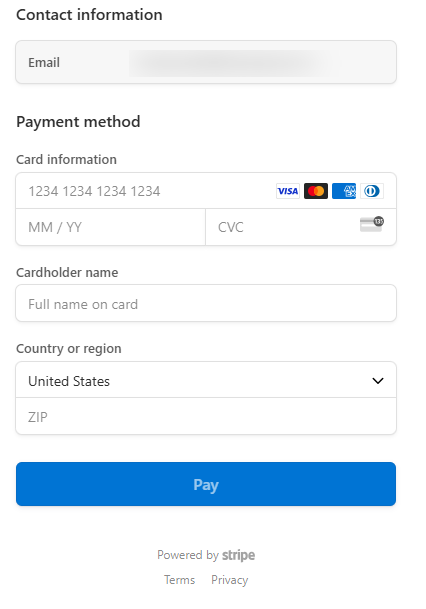Focus the ZIP code field
426x609 pixels.
pyautogui.click(x=206, y=416)
